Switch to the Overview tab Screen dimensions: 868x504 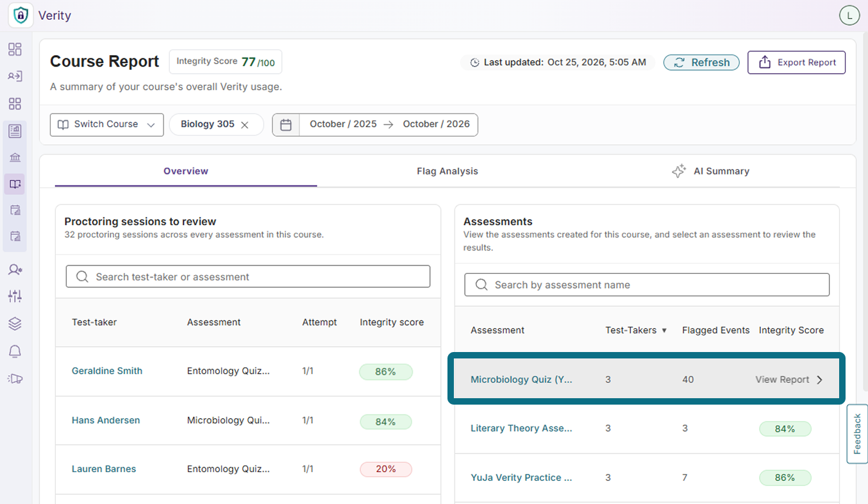pos(186,171)
